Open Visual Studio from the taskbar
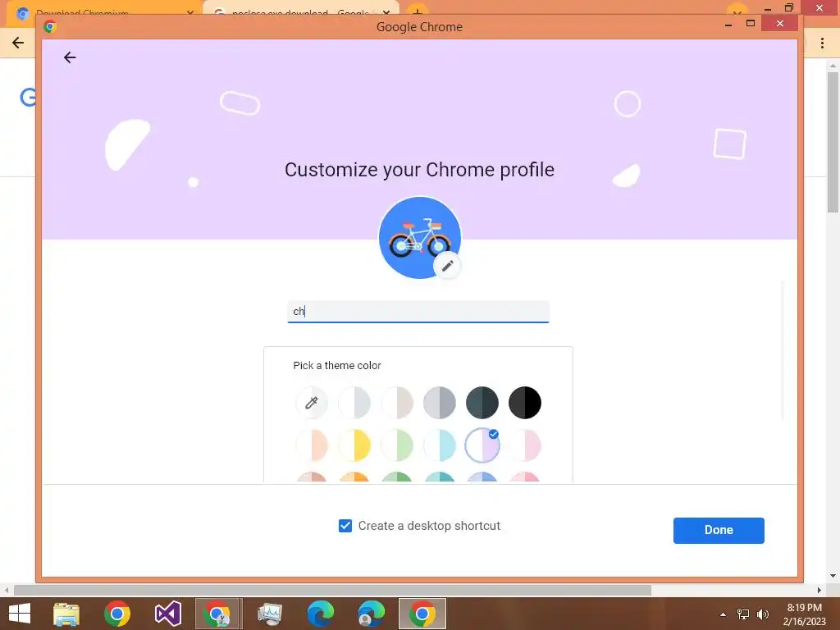The height and width of the screenshot is (630, 840). (x=167, y=614)
